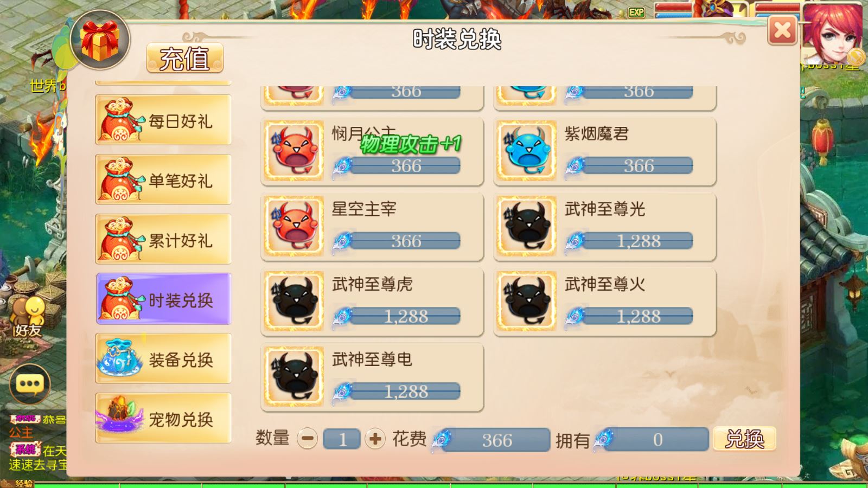
Task: Open the 装备兑换 tab
Action: point(163,358)
